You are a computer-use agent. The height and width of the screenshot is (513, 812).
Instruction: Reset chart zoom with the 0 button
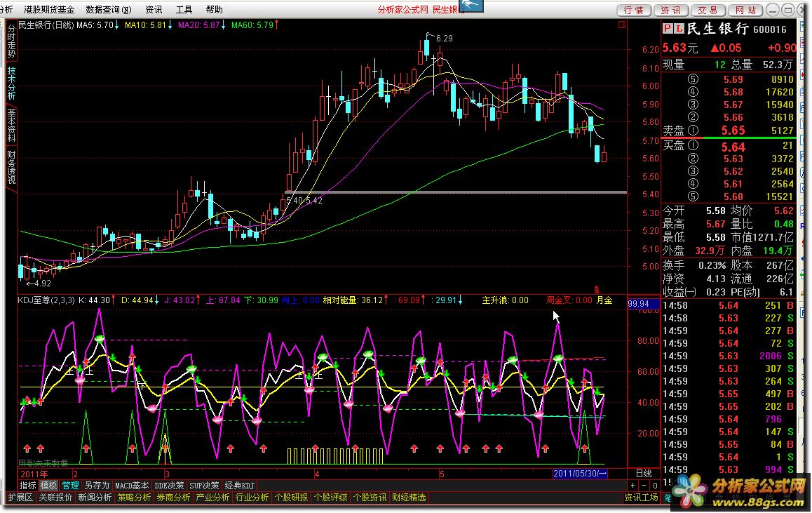654,486
